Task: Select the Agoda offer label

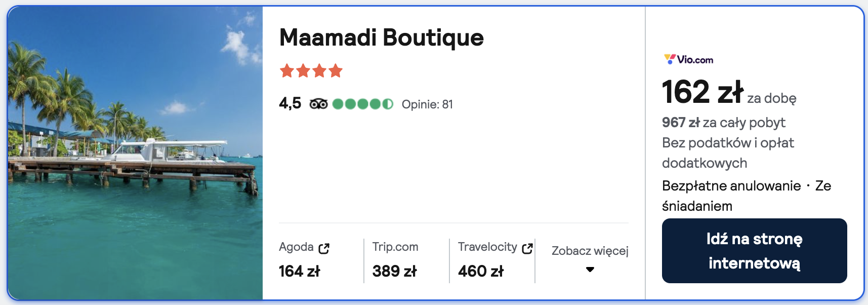Action: [296, 247]
